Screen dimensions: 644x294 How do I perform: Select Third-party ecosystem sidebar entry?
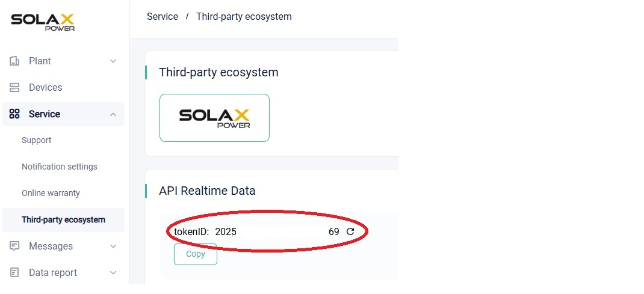(x=63, y=220)
